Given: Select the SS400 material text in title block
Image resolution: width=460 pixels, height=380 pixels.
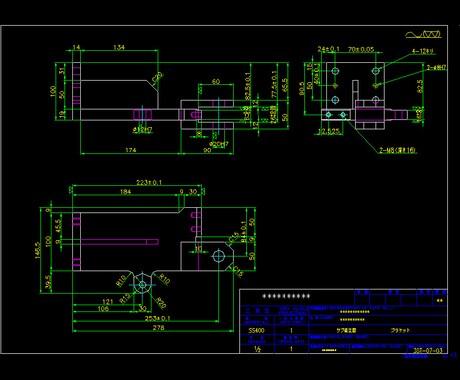Looking at the screenshot, I should 256,331.
